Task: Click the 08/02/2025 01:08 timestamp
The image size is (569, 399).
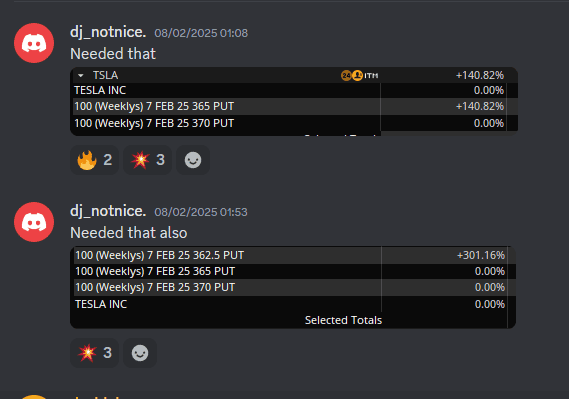Action: point(201,33)
